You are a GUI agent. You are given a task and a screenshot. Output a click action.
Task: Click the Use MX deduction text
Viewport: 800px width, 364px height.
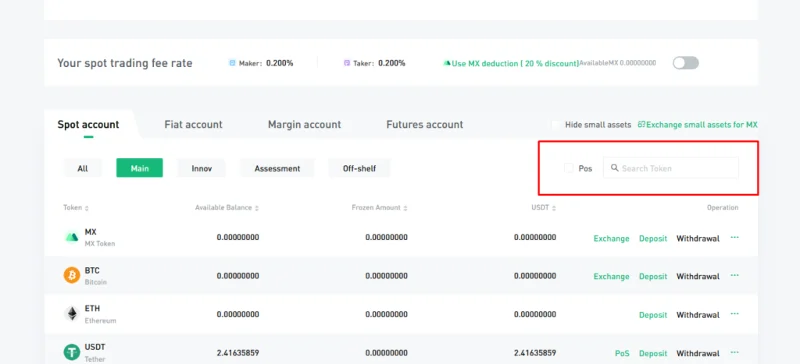(515, 63)
